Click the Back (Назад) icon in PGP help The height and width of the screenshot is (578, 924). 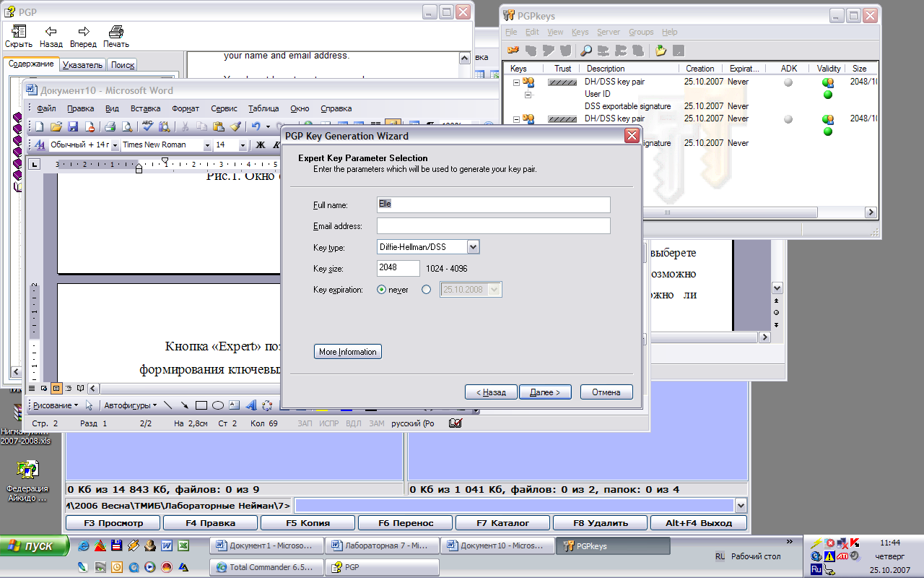tap(51, 36)
